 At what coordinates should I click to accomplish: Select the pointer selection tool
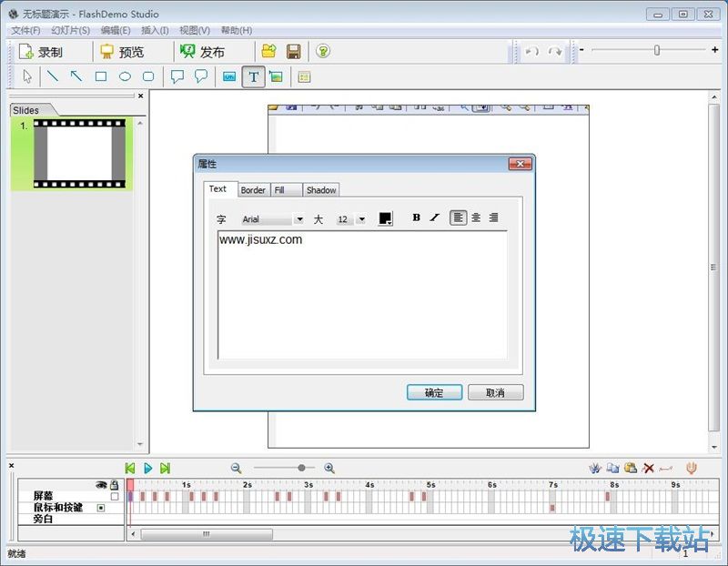27,76
